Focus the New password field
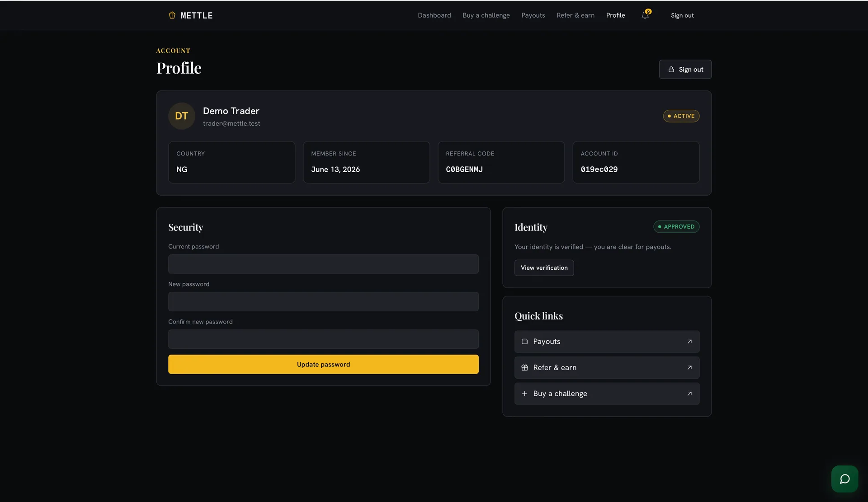Viewport: 868px width, 502px height. click(323, 301)
